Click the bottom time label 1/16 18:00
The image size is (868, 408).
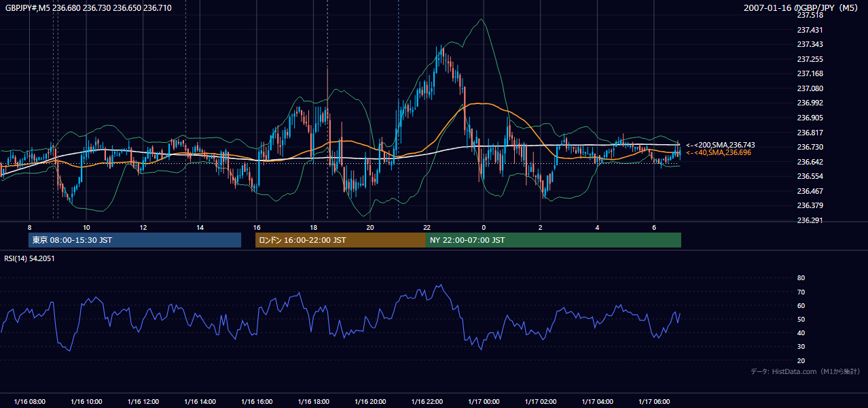coord(313,402)
